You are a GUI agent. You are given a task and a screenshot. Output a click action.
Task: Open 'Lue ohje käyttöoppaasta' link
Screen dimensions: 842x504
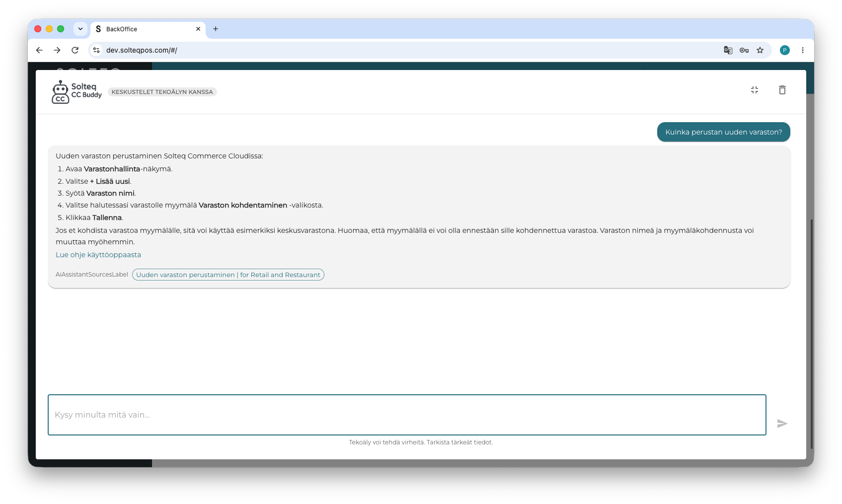[x=98, y=255]
